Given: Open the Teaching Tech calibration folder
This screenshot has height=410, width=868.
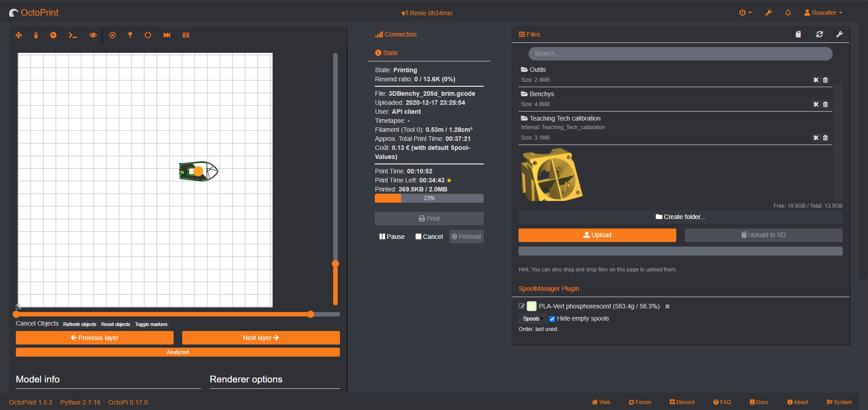Looking at the screenshot, I should coord(564,118).
